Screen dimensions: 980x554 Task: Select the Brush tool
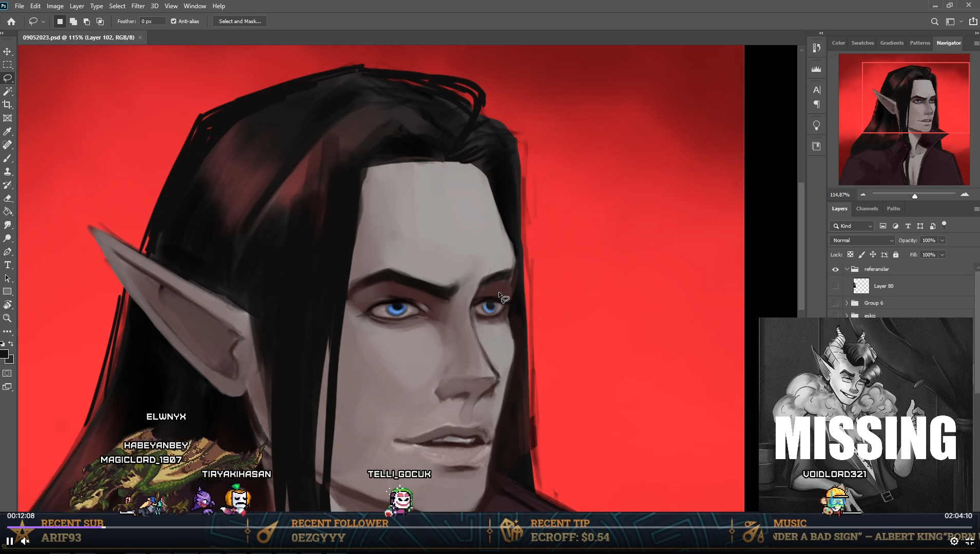click(x=7, y=158)
